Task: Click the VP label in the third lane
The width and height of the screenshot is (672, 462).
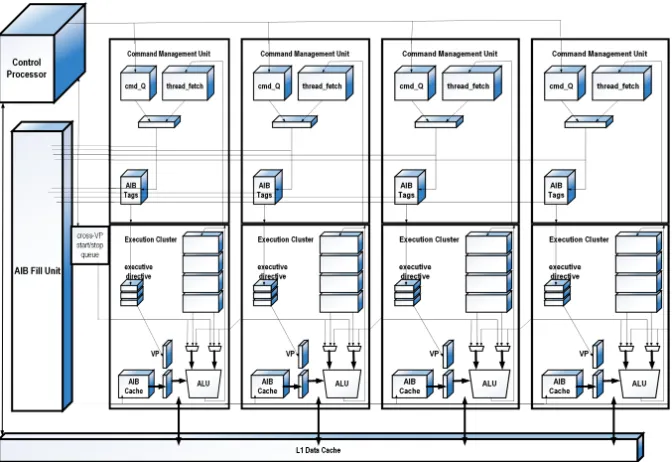Action: click(x=434, y=354)
